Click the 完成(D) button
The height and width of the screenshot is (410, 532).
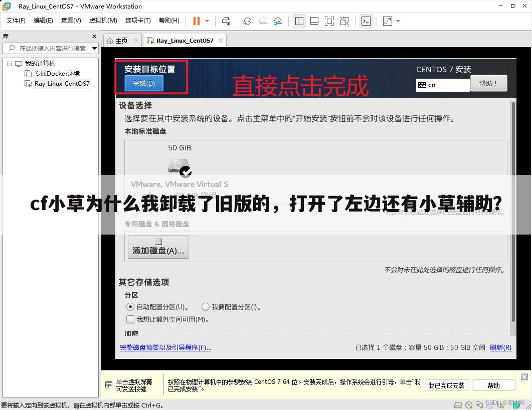pos(144,83)
